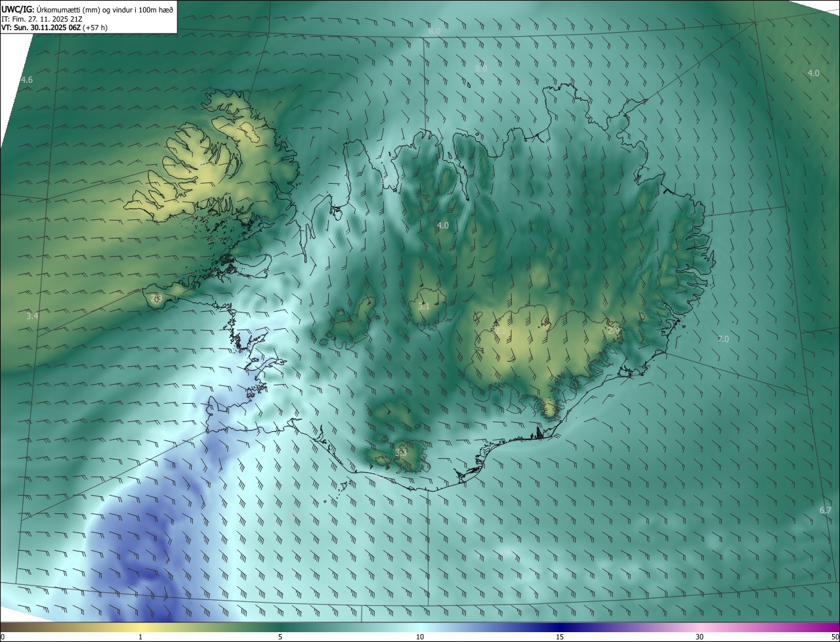
Task: Click the 0 tick label on the color scale
Action: (3, 637)
